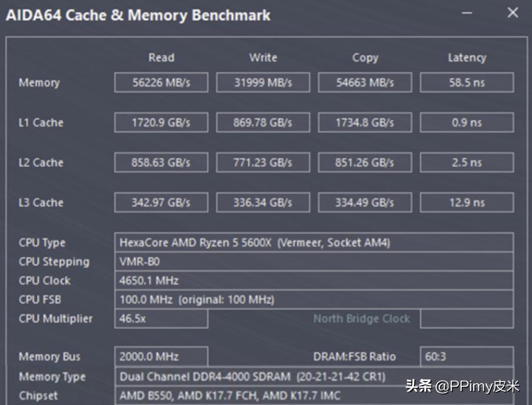Click the CPU Multiplier 46.5x box

click(x=161, y=319)
